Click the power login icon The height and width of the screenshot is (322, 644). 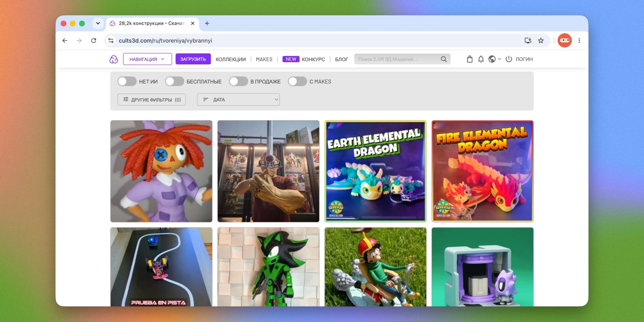click(x=509, y=59)
